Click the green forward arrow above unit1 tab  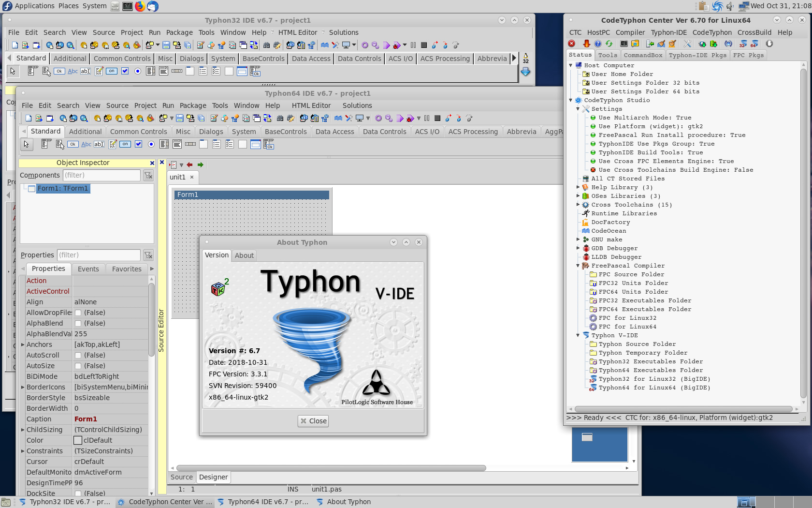200,164
